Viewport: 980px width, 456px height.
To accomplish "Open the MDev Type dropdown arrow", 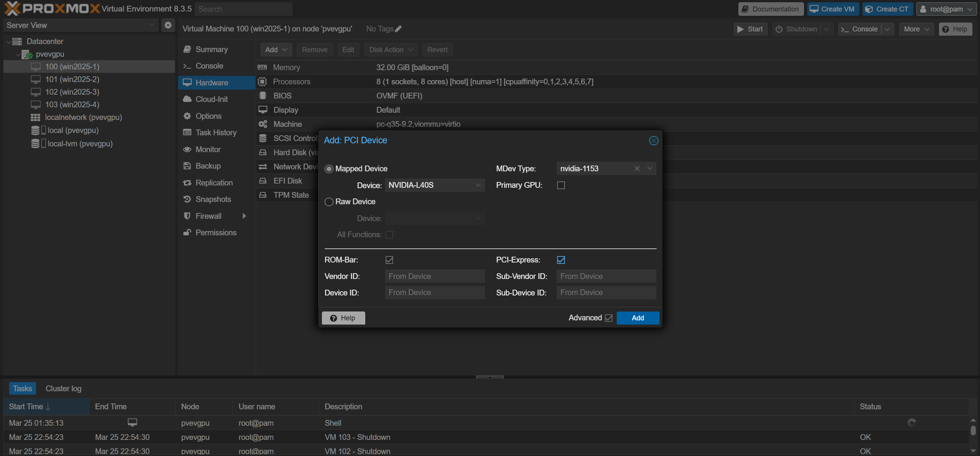I will [x=650, y=169].
